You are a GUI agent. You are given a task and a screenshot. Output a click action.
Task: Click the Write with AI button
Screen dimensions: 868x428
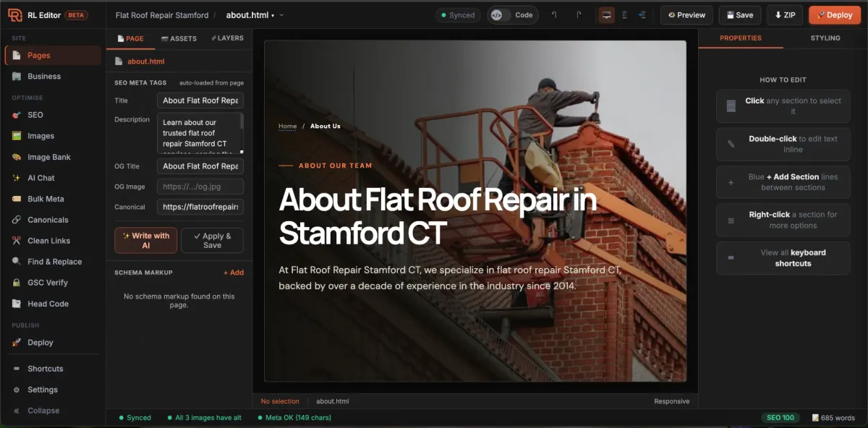pyautogui.click(x=145, y=241)
